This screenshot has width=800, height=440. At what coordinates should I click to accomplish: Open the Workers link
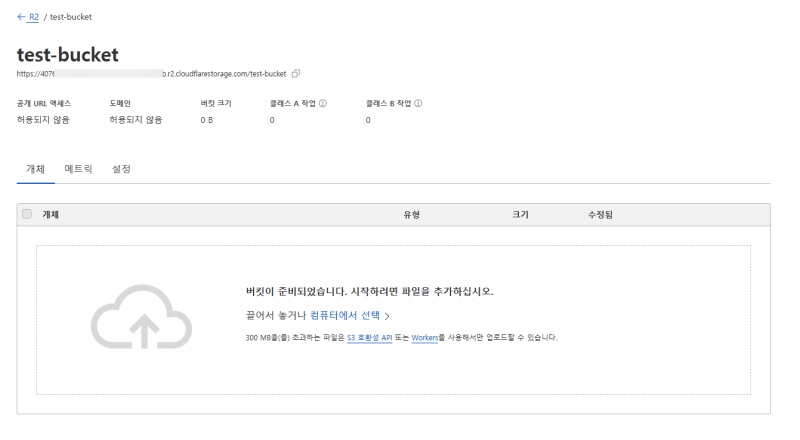pos(424,337)
